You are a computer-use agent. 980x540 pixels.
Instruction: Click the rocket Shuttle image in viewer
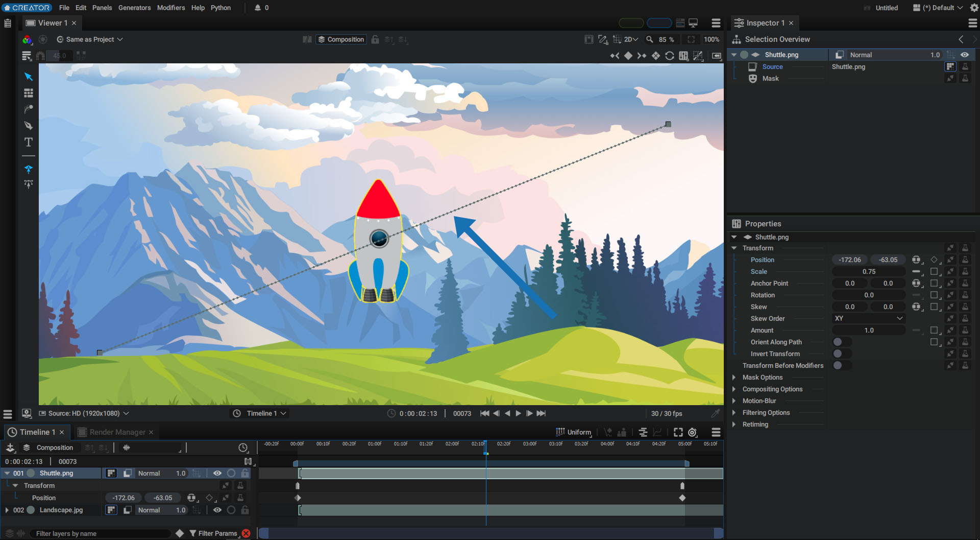378,241
